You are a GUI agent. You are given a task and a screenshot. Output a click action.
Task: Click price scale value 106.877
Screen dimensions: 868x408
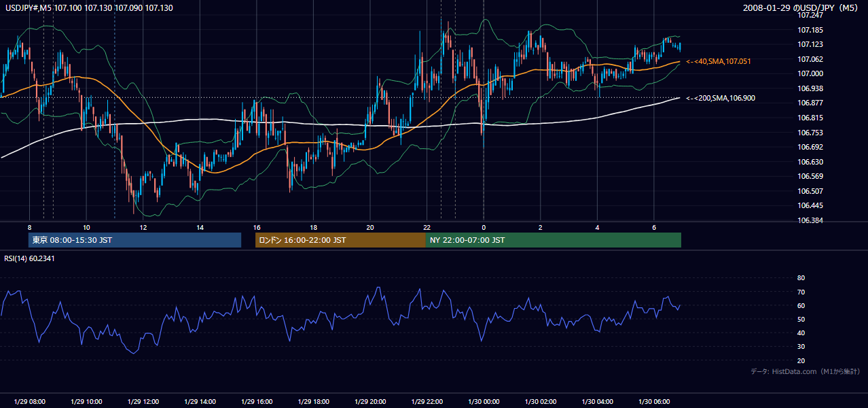[x=810, y=103]
